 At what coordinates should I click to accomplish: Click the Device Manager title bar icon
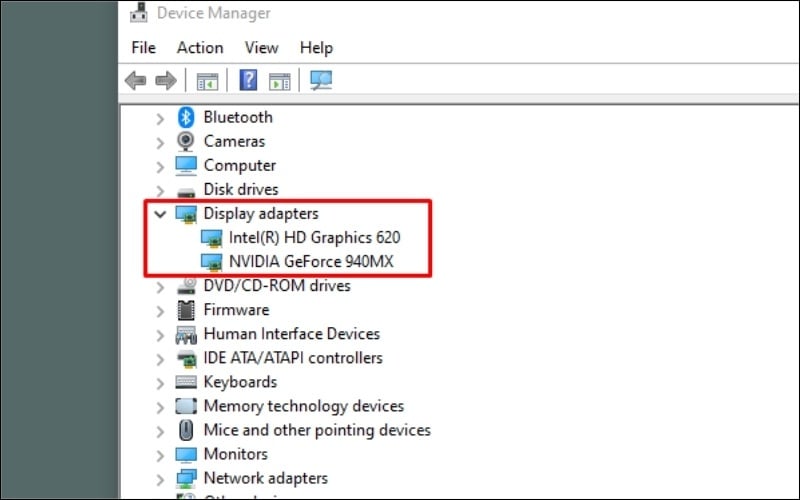tap(141, 13)
